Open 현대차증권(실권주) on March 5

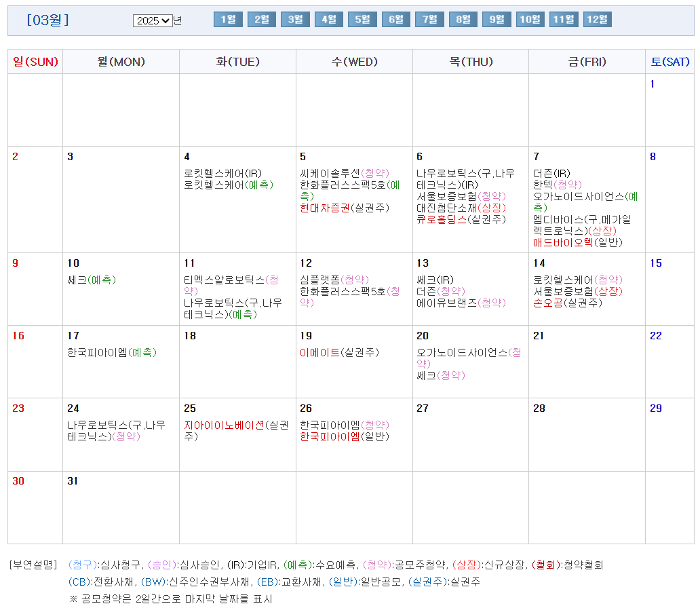[345, 208]
